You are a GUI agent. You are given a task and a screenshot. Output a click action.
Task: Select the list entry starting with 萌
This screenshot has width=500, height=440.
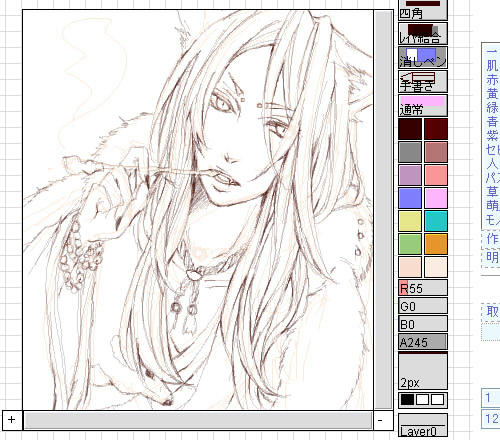493,206
